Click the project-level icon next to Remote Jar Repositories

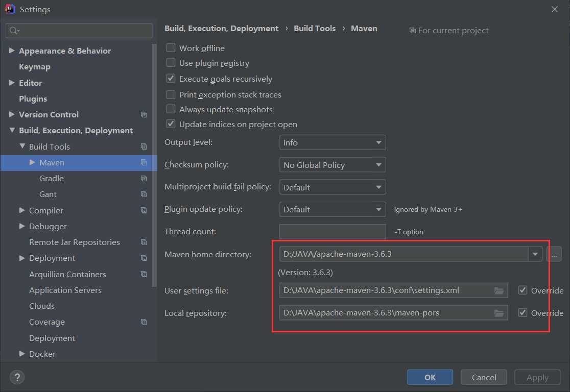tap(144, 242)
